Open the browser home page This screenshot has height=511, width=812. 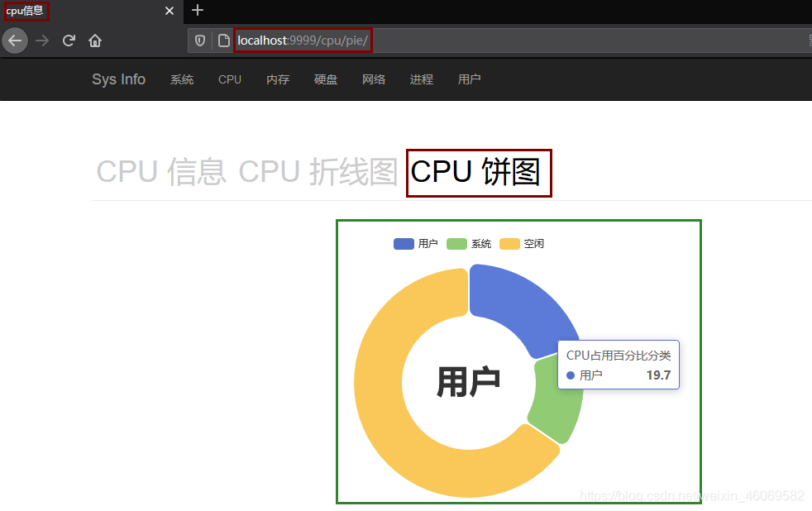[x=94, y=41]
